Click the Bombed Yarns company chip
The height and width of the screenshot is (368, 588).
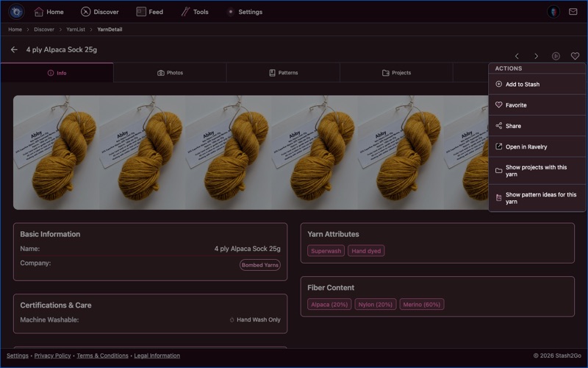[x=260, y=265]
